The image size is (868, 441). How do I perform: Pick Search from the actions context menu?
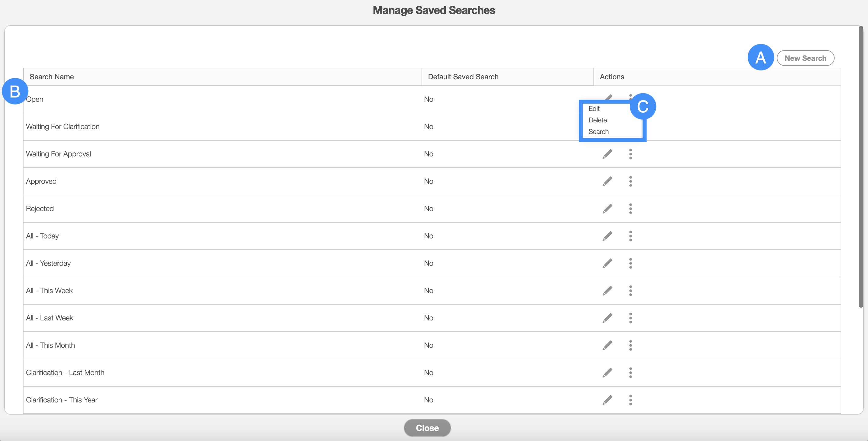point(598,132)
